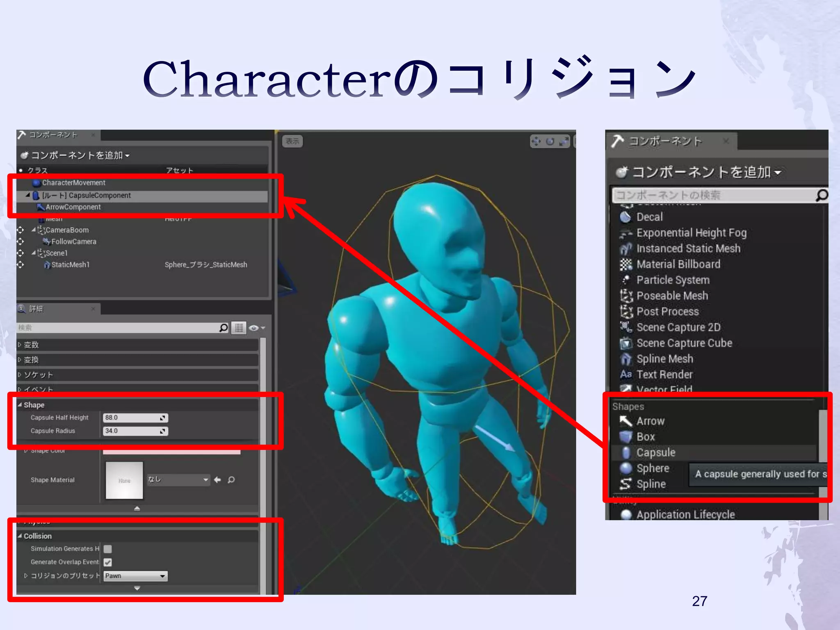Click the Capsule Half Height value field
This screenshot has width=840, height=630.
click(131, 418)
